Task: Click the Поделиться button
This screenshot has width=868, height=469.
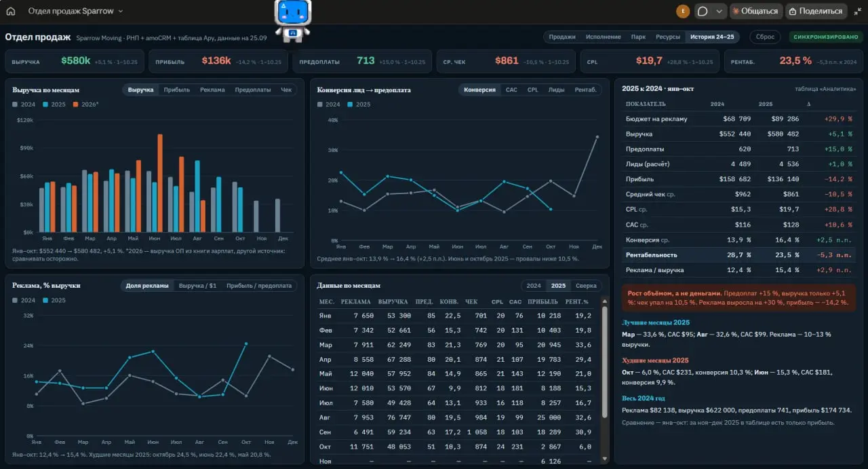Action: click(816, 11)
